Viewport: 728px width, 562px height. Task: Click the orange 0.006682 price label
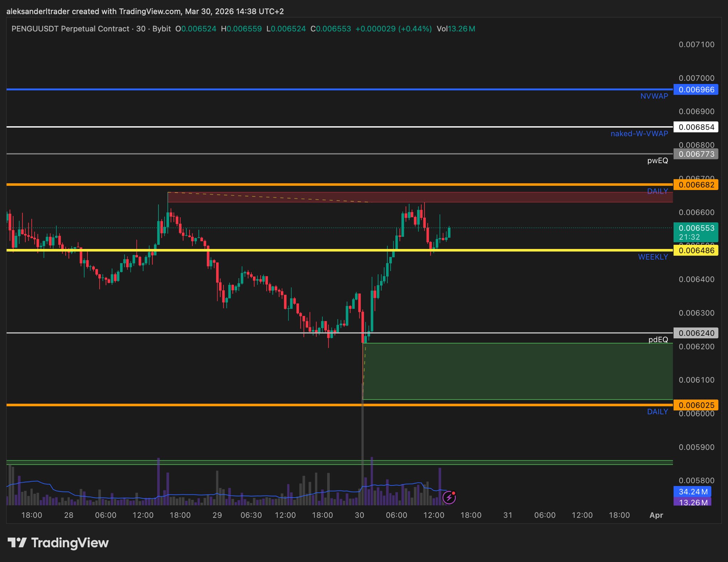click(696, 185)
